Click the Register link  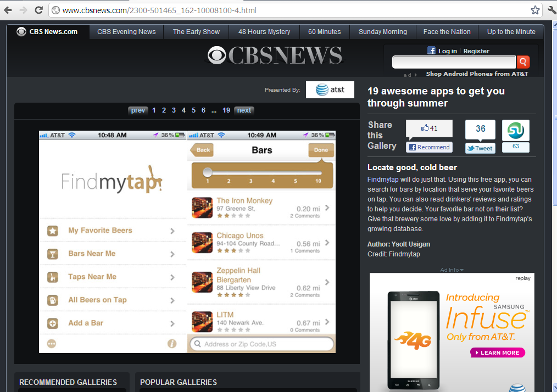pos(476,51)
